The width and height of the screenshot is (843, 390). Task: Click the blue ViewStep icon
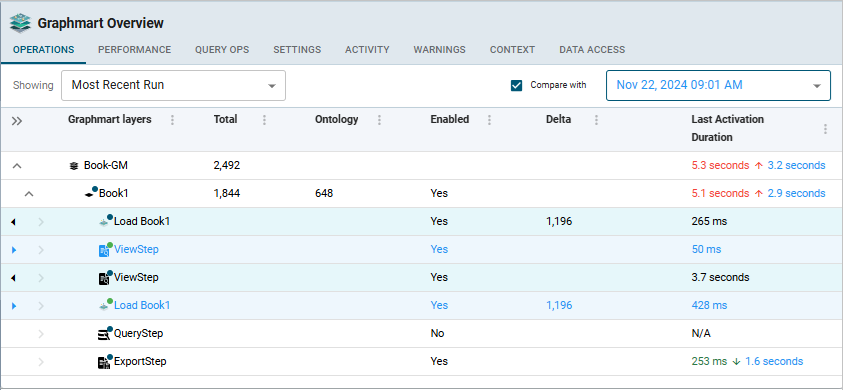pos(105,250)
